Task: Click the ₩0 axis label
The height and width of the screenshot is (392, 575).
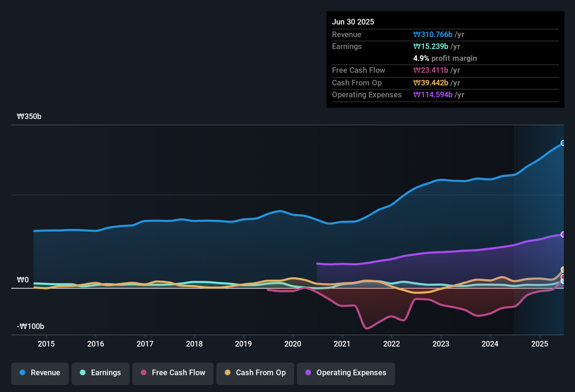Action: pos(23,280)
